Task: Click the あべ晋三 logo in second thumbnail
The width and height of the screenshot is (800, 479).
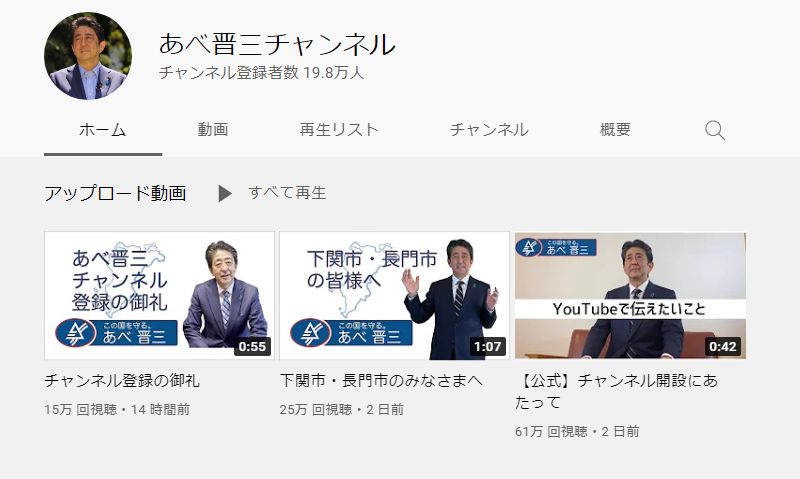Action: (x=352, y=333)
